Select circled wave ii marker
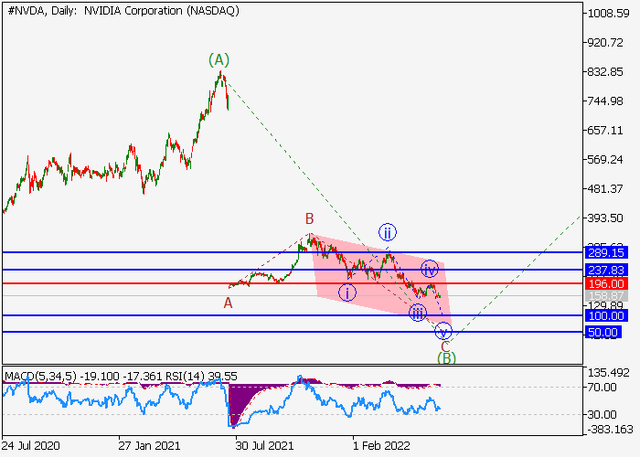The width and height of the screenshot is (640, 457). [387, 233]
